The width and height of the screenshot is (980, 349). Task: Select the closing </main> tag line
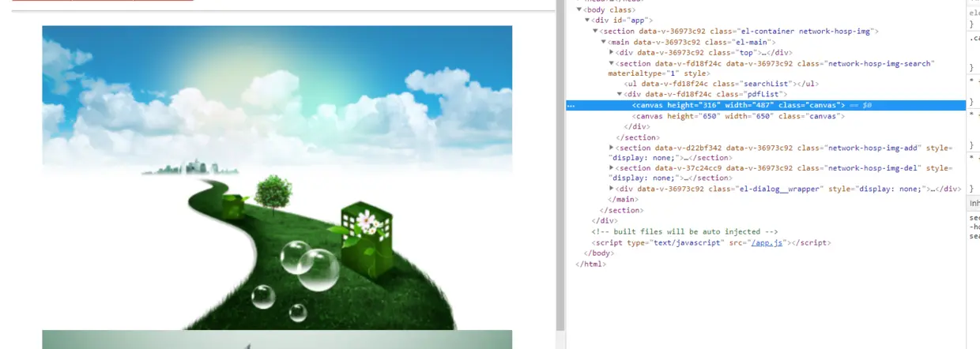pos(623,200)
